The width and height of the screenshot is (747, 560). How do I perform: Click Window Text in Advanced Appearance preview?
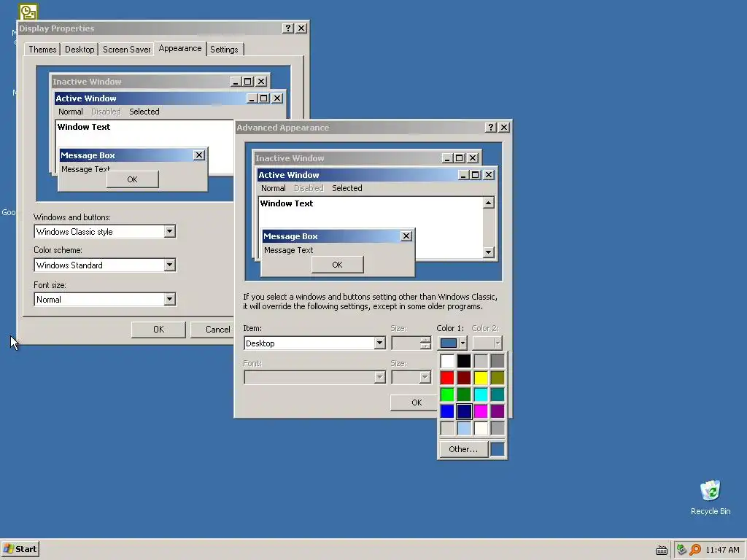click(286, 203)
